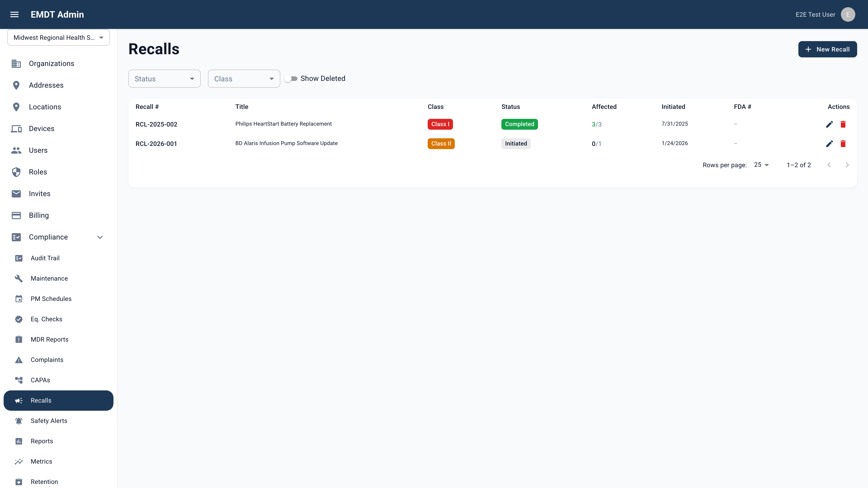Collapse the Compliance section chevron
The image size is (868, 488).
pos(100,237)
